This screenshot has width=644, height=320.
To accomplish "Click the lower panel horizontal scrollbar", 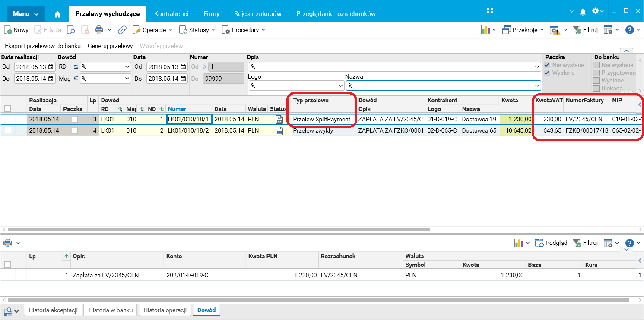I will (x=319, y=300).
